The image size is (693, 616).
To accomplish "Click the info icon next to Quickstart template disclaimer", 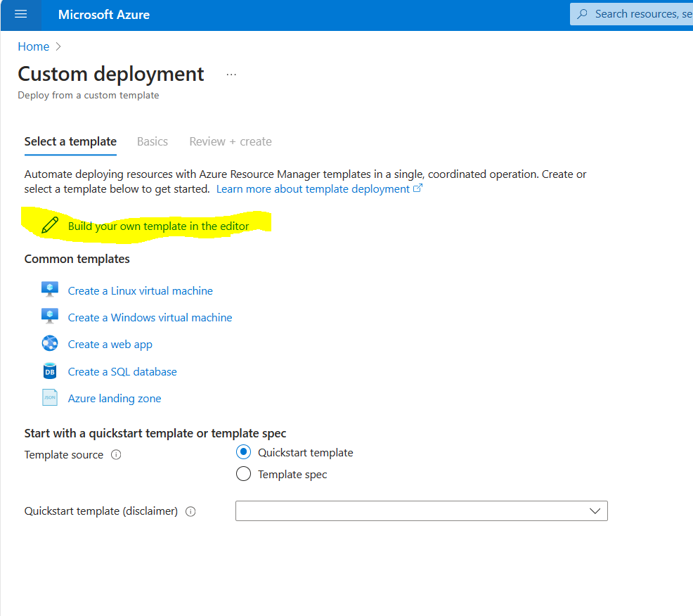I will click(x=190, y=511).
